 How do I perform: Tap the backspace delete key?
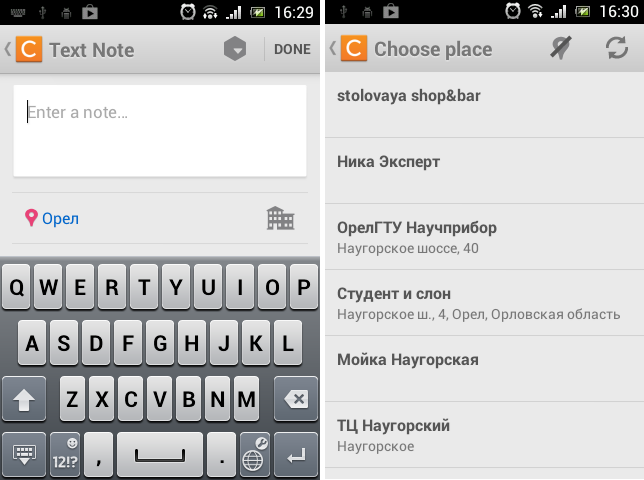tap(296, 399)
